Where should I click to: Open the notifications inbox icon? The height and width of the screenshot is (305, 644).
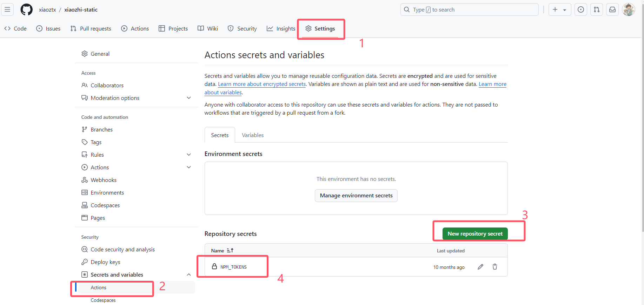(612, 9)
